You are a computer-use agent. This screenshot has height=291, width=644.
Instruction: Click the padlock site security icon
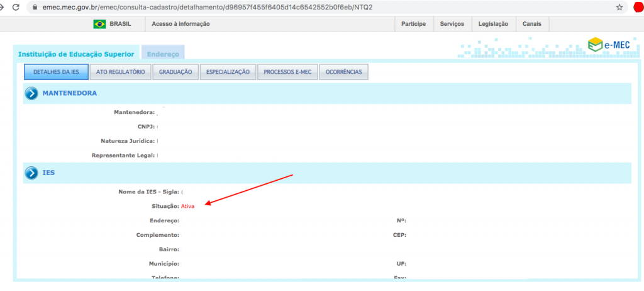(x=33, y=8)
